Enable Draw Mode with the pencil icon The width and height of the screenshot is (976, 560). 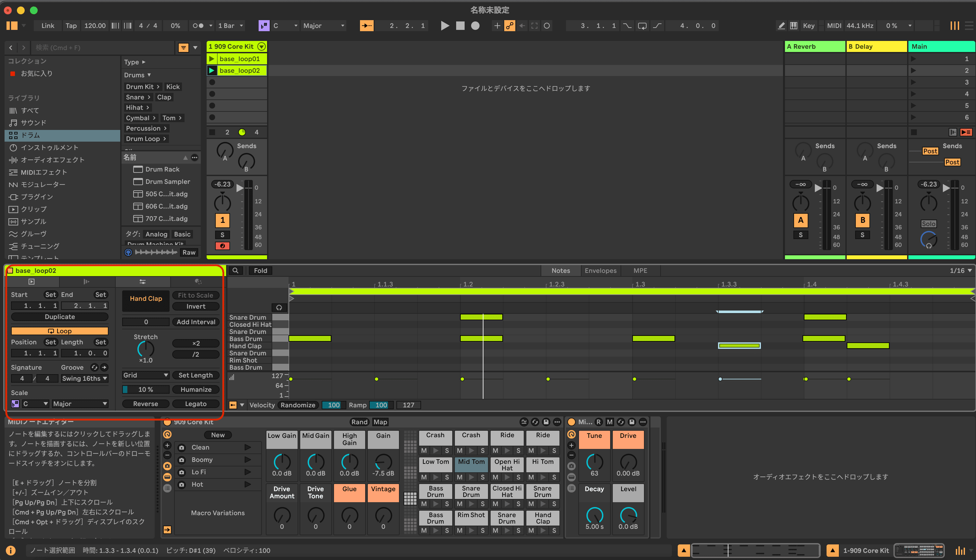pyautogui.click(x=781, y=25)
